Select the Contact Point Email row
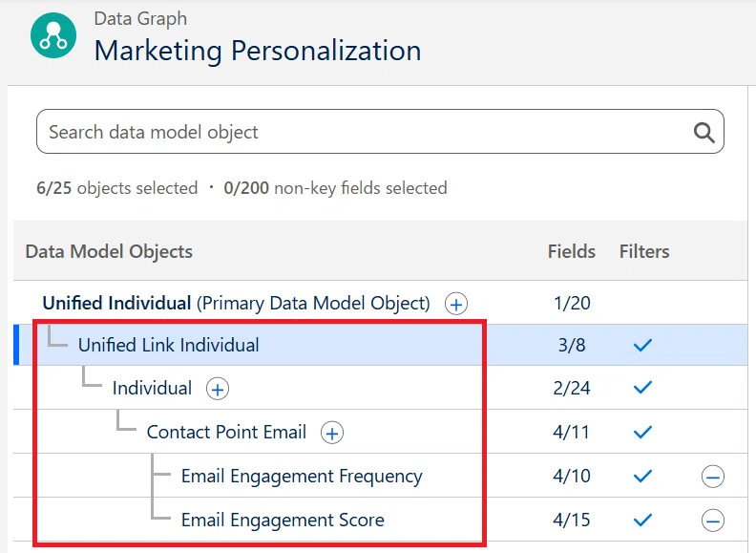756x553 pixels. point(381,432)
